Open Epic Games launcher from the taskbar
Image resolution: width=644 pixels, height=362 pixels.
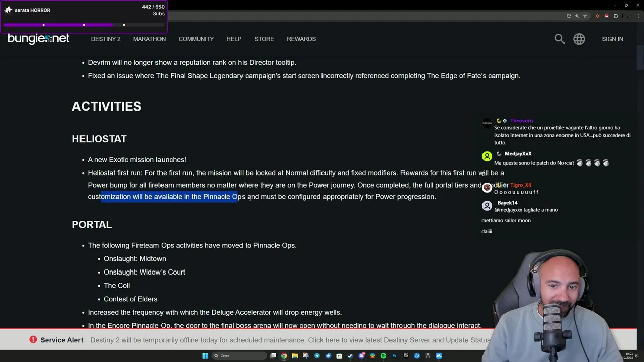pyautogui.click(x=406, y=356)
